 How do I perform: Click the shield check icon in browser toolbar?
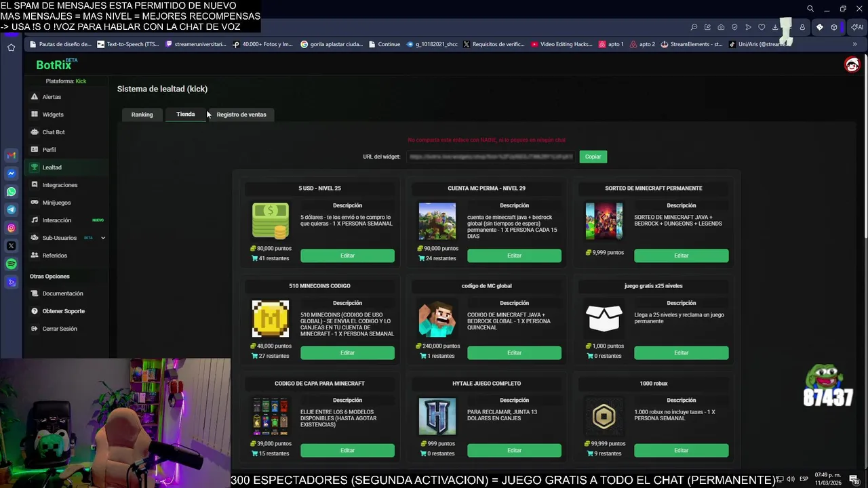pos(734,27)
